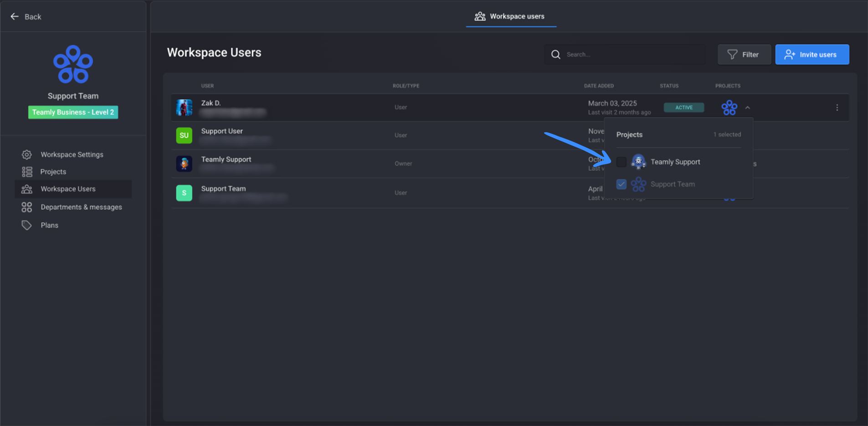The image size is (868, 426).
Task: Click the Departments & messages grid icon
Action: pos(27,207)
